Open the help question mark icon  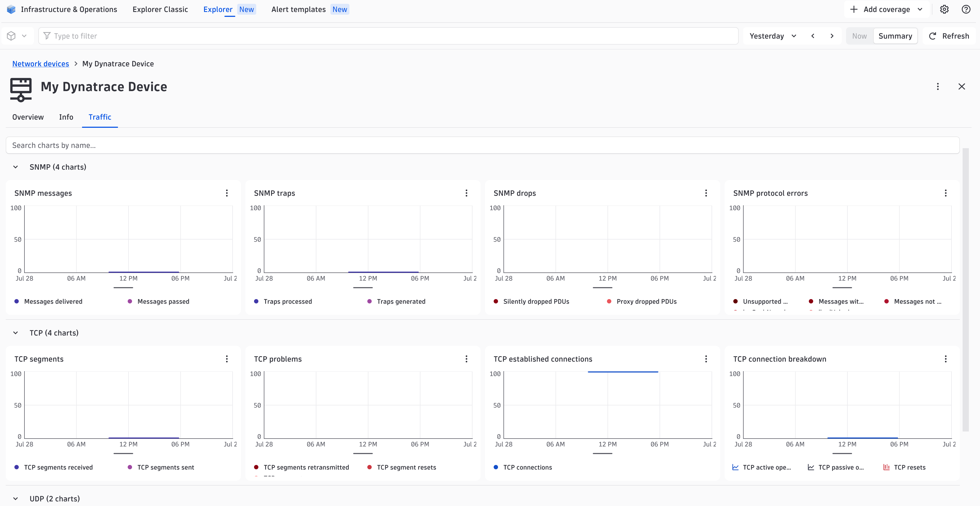966,10
